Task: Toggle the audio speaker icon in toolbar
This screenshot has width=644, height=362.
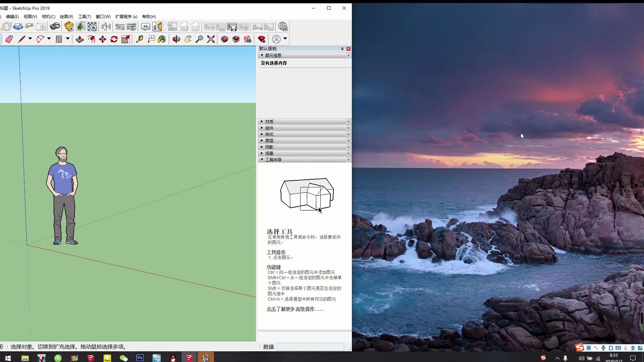Action: click(106, 26)
